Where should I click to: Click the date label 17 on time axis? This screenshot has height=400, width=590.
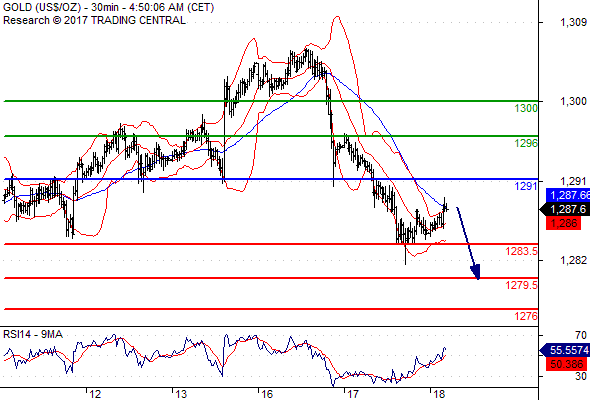[x=353, y=394]
